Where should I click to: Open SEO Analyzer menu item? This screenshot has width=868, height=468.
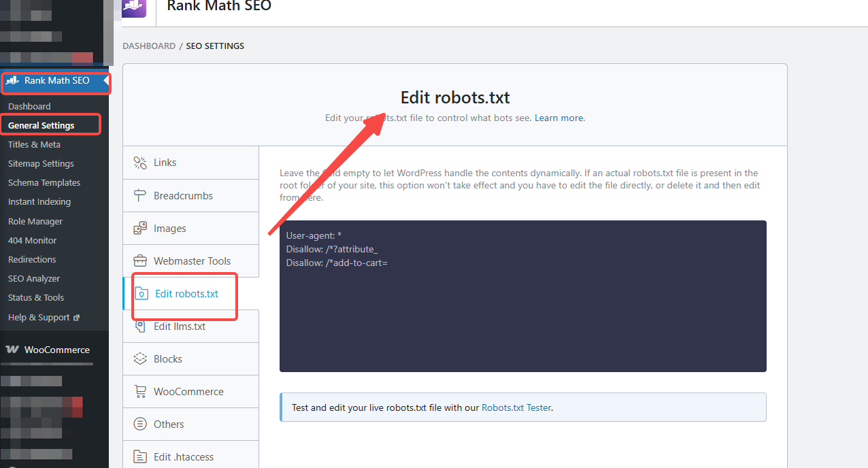coord(34,278)
